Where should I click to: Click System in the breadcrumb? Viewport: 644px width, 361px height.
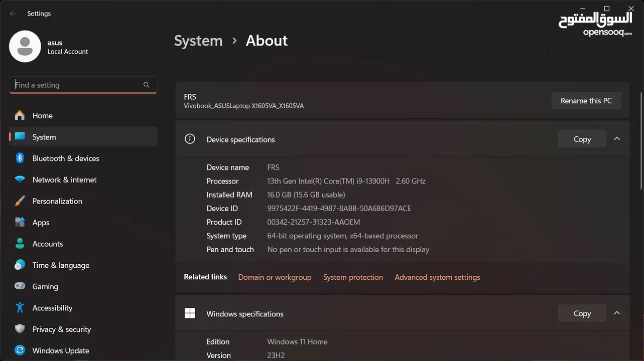point(198,41)
